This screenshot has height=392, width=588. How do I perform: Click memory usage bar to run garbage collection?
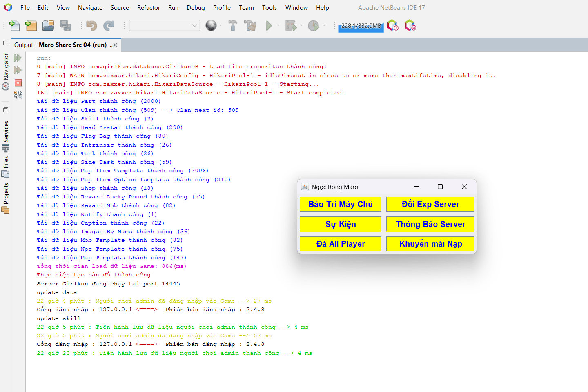pos(361,26)
